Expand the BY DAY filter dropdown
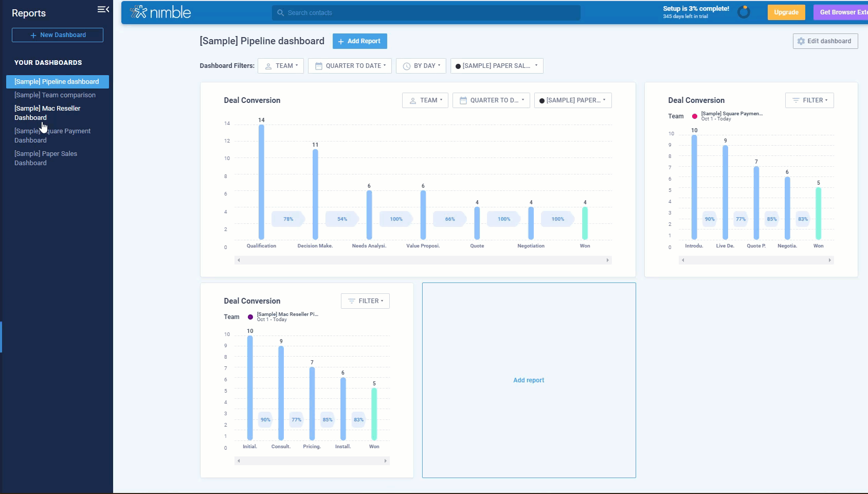 [x=421, y=66]
